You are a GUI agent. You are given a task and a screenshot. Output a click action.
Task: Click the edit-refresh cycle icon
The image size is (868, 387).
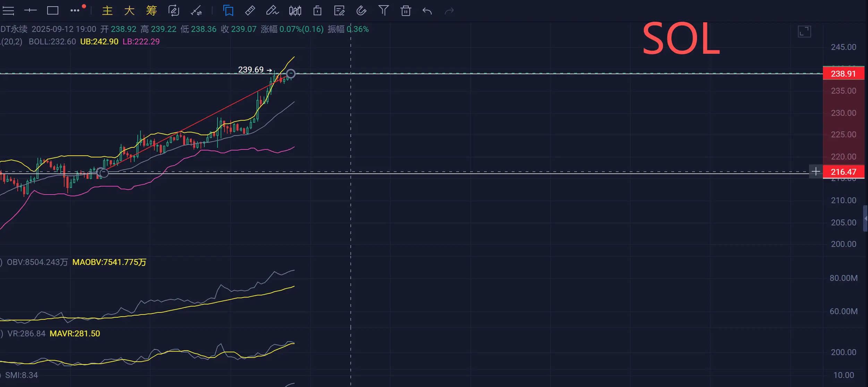174,11
